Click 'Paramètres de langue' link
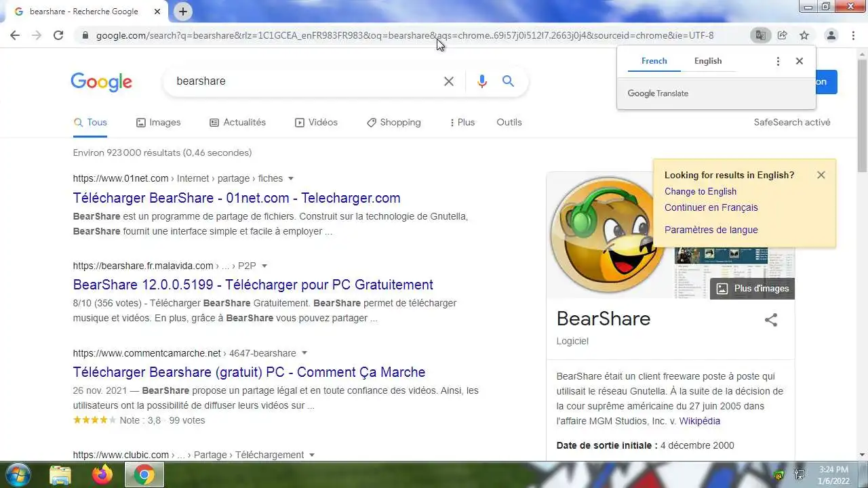The height and width of the screenshot is (488, 868). (x=711, y=230)
